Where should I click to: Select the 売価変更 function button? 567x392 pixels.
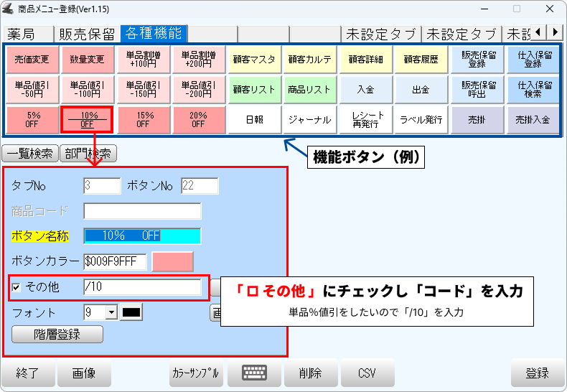pyautogui.click(x=31, y=60)
